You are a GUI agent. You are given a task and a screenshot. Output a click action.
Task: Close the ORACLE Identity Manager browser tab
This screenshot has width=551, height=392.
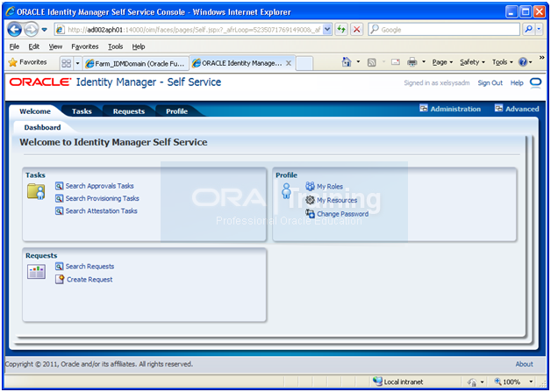[x=289, y=63]
